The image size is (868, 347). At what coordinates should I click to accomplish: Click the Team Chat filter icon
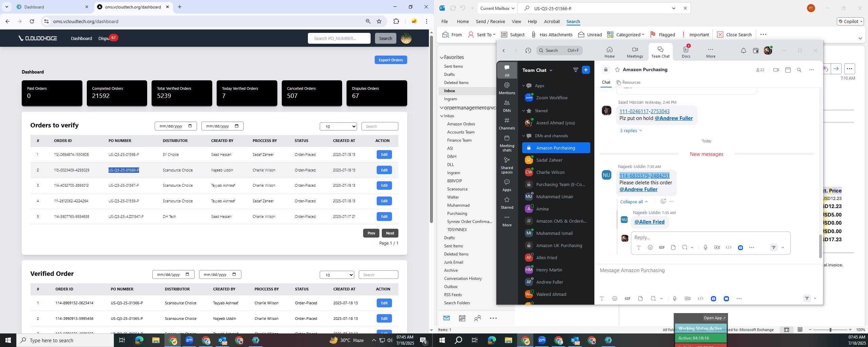[575, 70]
